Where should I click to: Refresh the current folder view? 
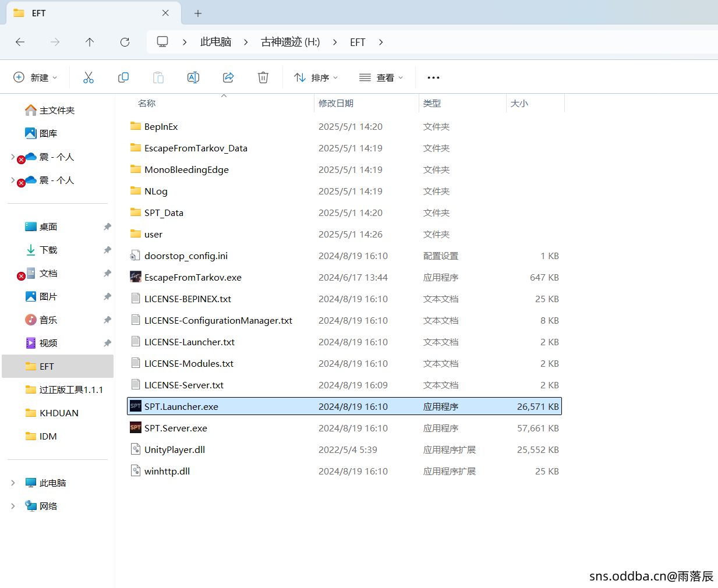point(125,42)
